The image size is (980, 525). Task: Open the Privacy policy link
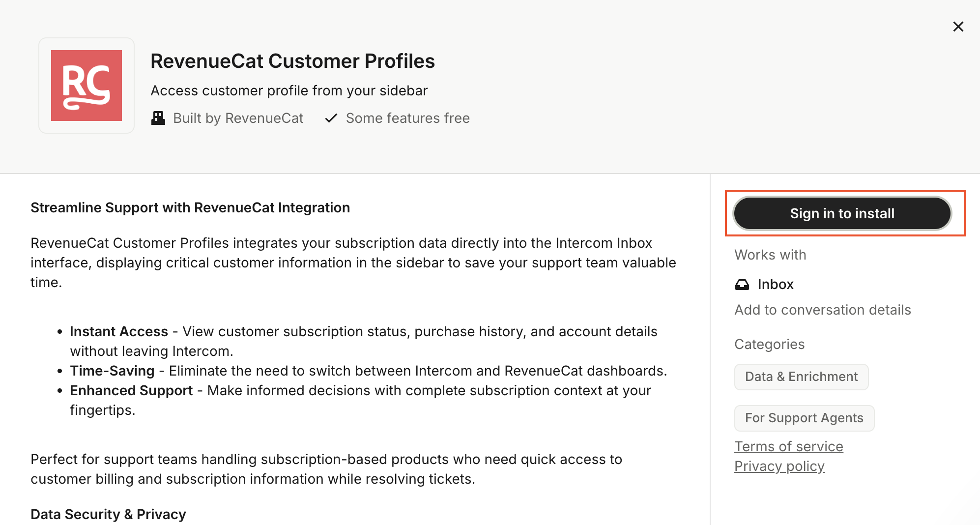pyautogui.click(x=779, y=466)
